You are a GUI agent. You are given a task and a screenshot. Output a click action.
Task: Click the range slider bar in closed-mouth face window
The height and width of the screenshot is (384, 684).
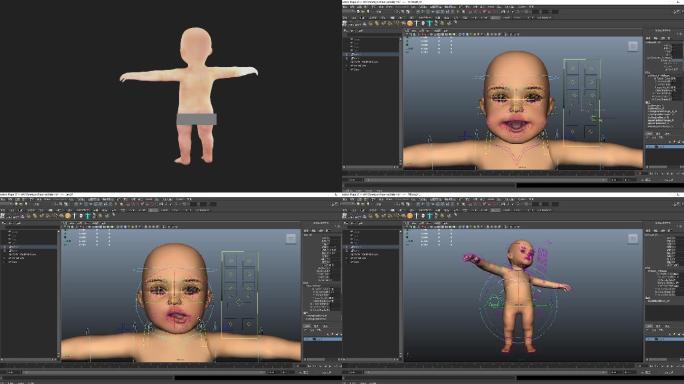[x=144, y=372]
